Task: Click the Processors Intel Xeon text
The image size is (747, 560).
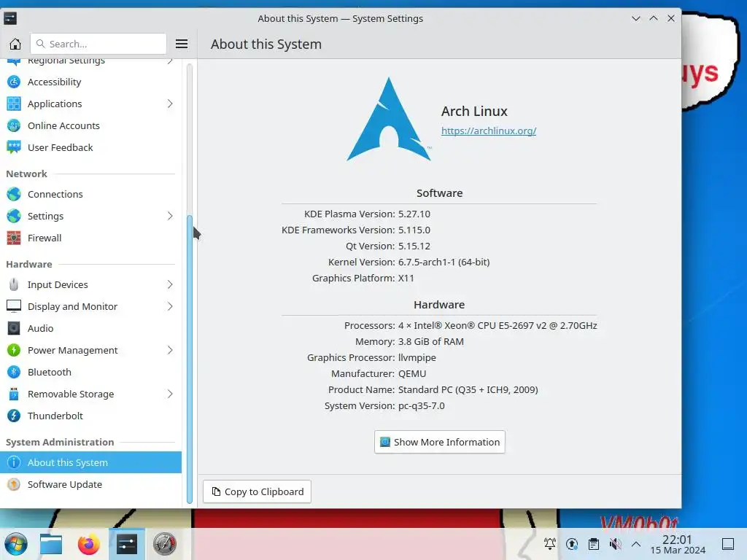Action: [471, 325]
